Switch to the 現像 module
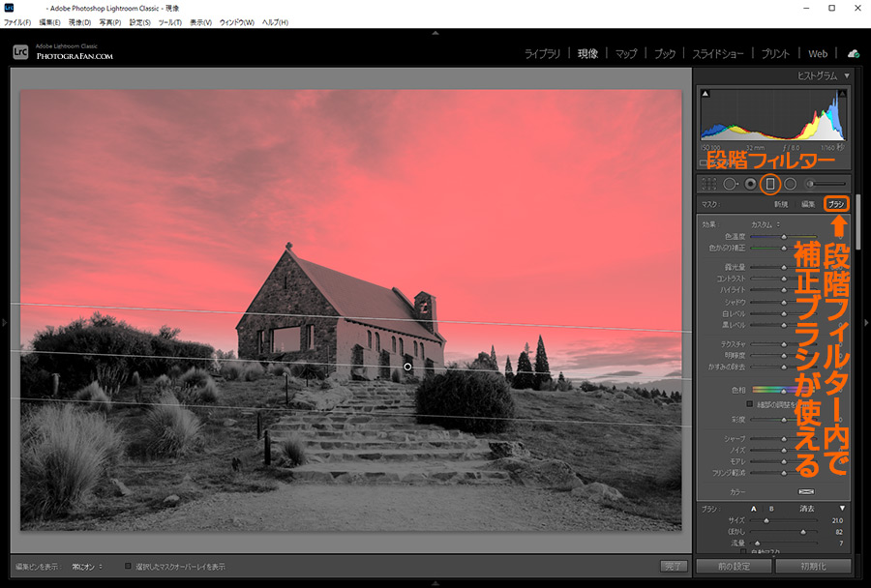This screenshot has height=588, width=871. tap(587, 54)
